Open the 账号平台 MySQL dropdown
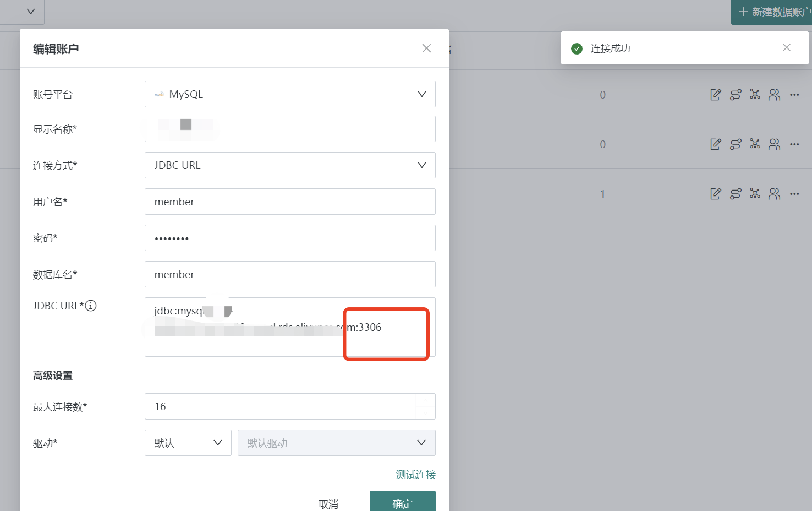Viewport: 812px width, 511px height. (x=290, y=94)
